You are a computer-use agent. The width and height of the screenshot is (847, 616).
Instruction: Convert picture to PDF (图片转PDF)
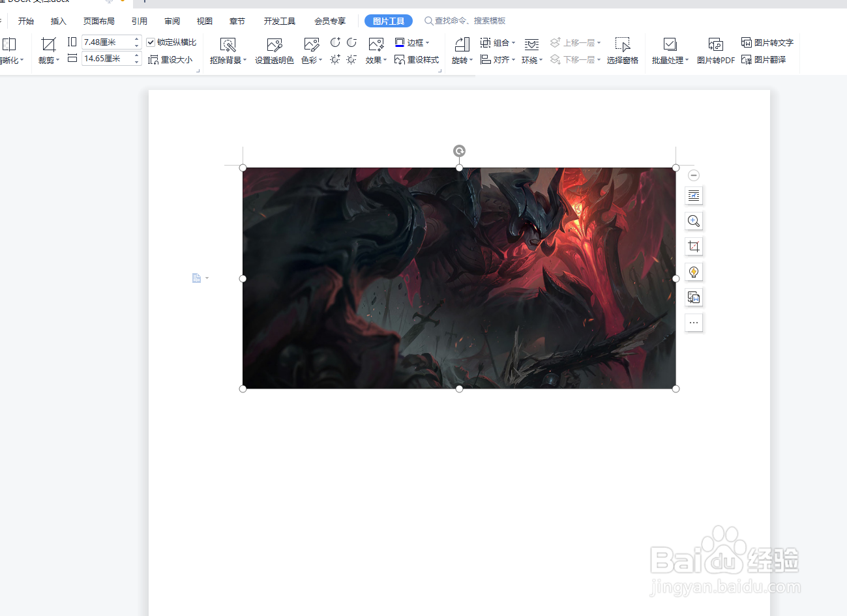(x=716, y=51)
